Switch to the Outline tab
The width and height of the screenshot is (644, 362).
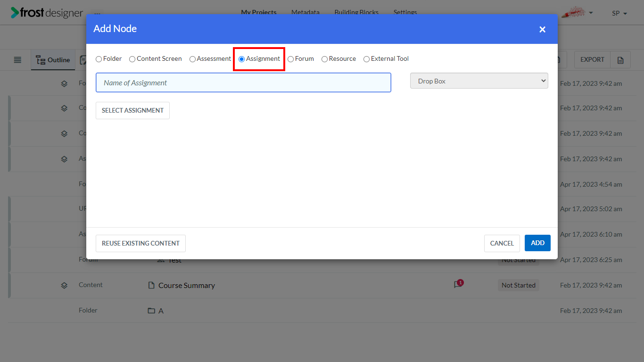click(x=53, y=60)
